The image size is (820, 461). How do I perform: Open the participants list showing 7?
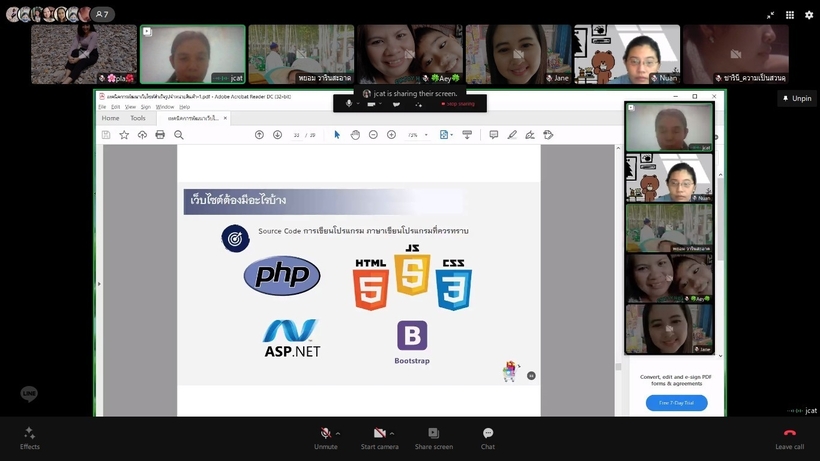(102, 15)
